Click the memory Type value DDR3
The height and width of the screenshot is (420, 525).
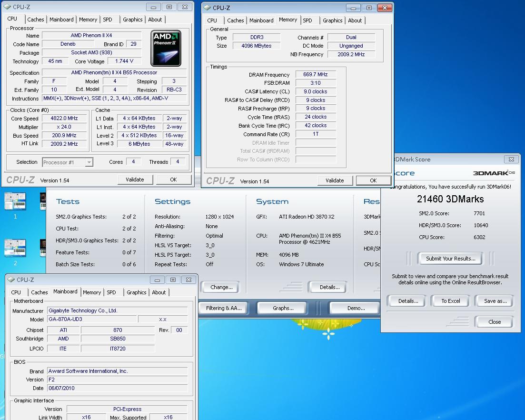(257, 37)
